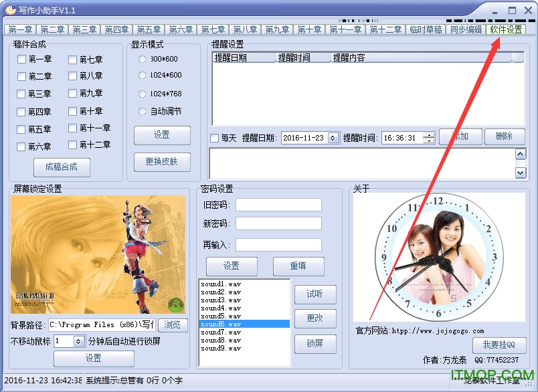Open the 临时草稿 tab
The height and width of the screenshot is (392, 538).
426,29
